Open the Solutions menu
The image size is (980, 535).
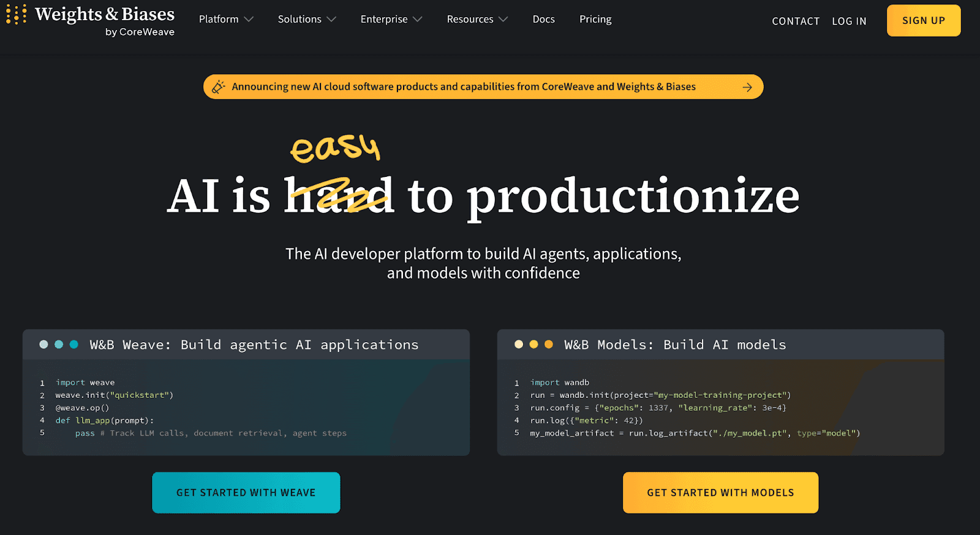point(300,19)
